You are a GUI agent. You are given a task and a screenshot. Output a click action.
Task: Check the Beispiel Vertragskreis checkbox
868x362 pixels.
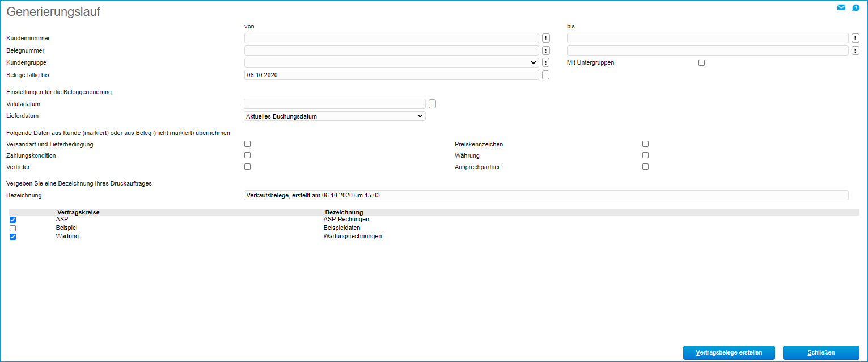tap(12, 228)
